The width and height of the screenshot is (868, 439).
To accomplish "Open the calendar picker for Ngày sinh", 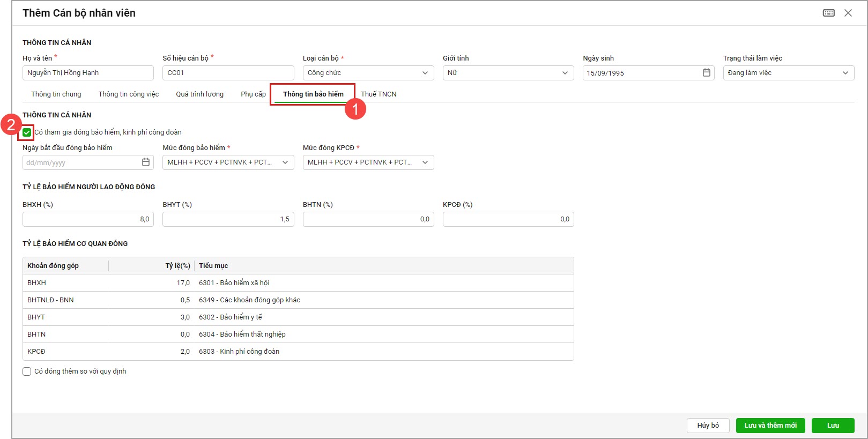I will coord(706,73).
